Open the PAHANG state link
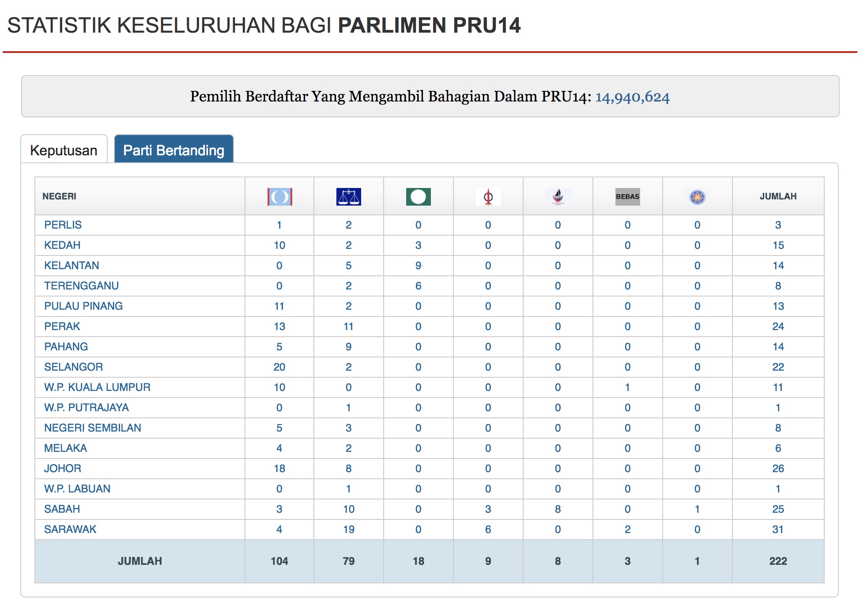 pyautogui.click(x=66, y=347)
